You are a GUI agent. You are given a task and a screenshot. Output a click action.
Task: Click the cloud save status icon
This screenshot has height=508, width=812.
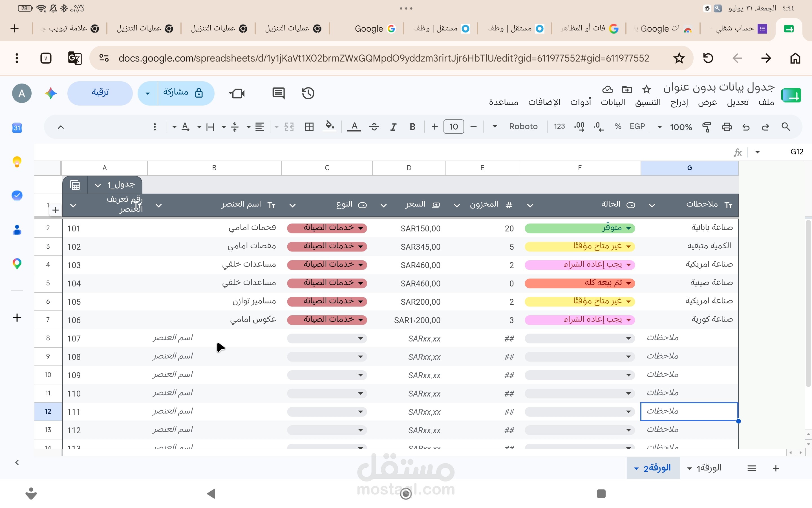(607, 89)
